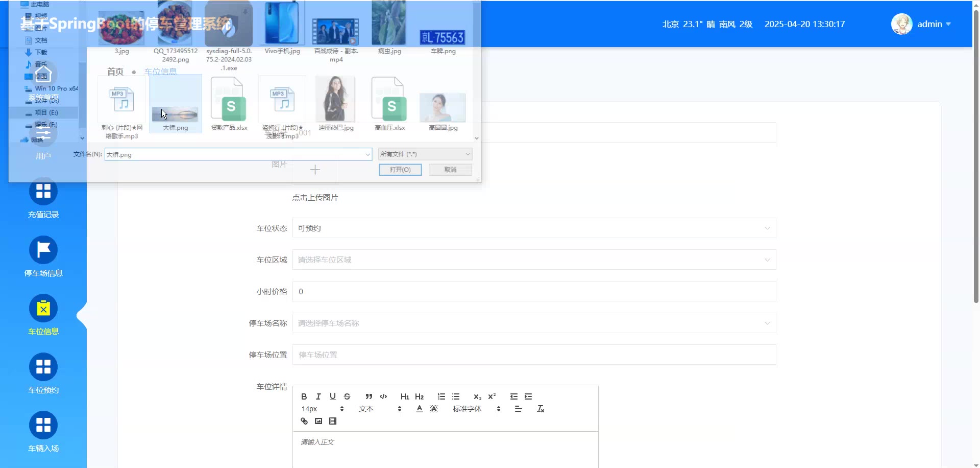This screenshot has width=980, height=468.
Task: Open 车辆入场 from the sidebar
Action: 43,432
